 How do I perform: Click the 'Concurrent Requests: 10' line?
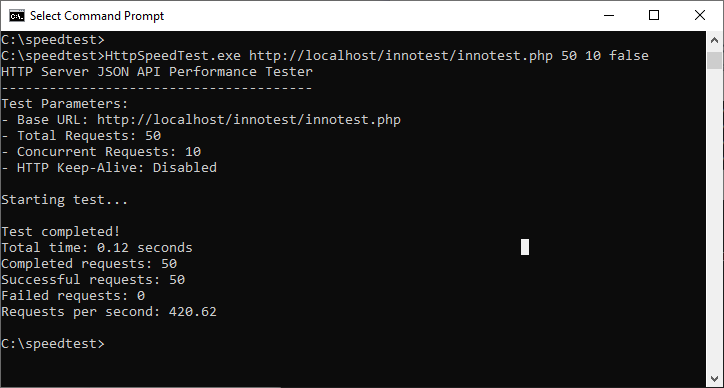point(101,152)
